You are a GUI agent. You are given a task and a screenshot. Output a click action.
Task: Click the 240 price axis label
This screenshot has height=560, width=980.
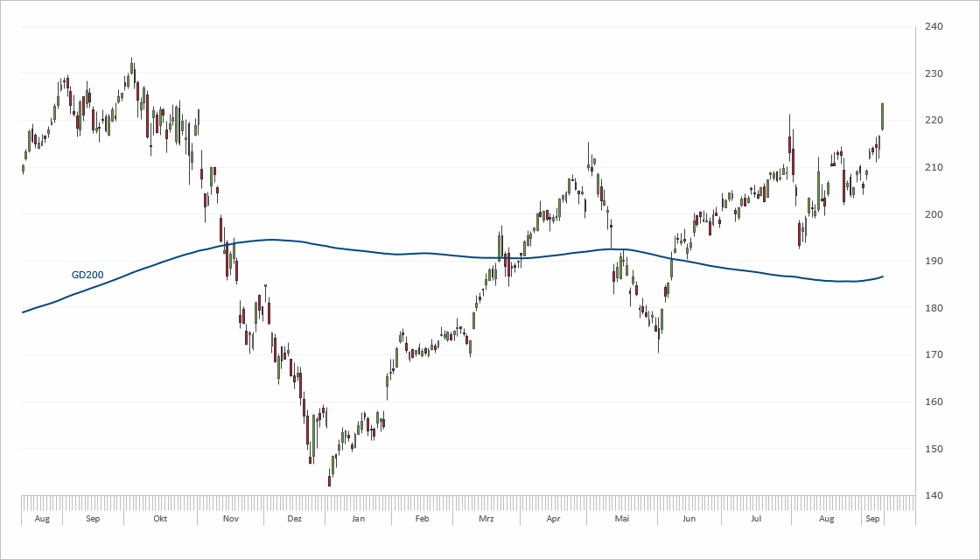(934, 26)
